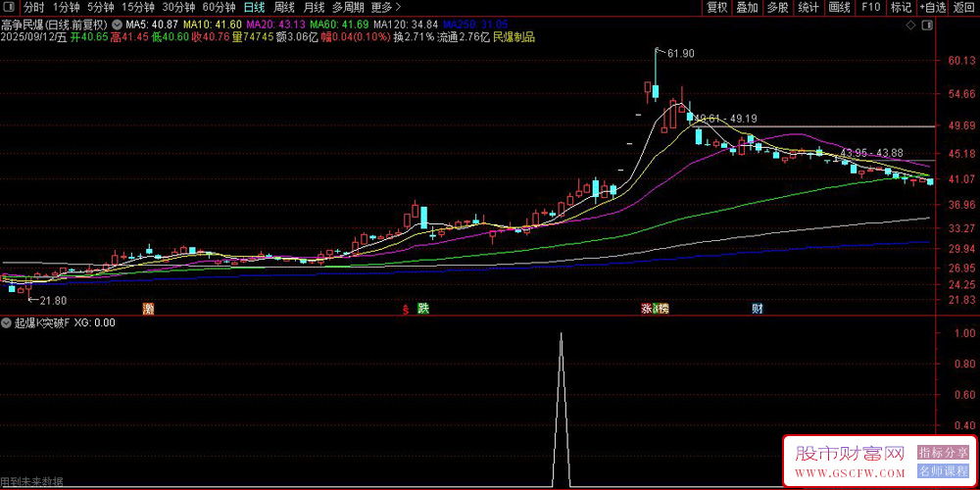The height and width of the screenshot is (490, 980).
Task: Click the 额3.06亿 amount value
Action: 298,37
